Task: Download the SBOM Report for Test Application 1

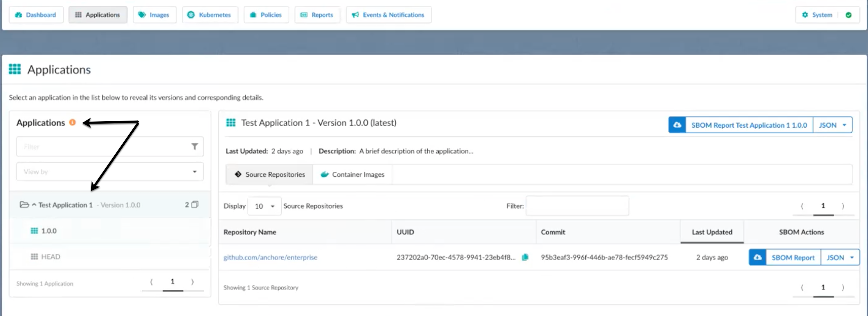Action: [749, 125]
